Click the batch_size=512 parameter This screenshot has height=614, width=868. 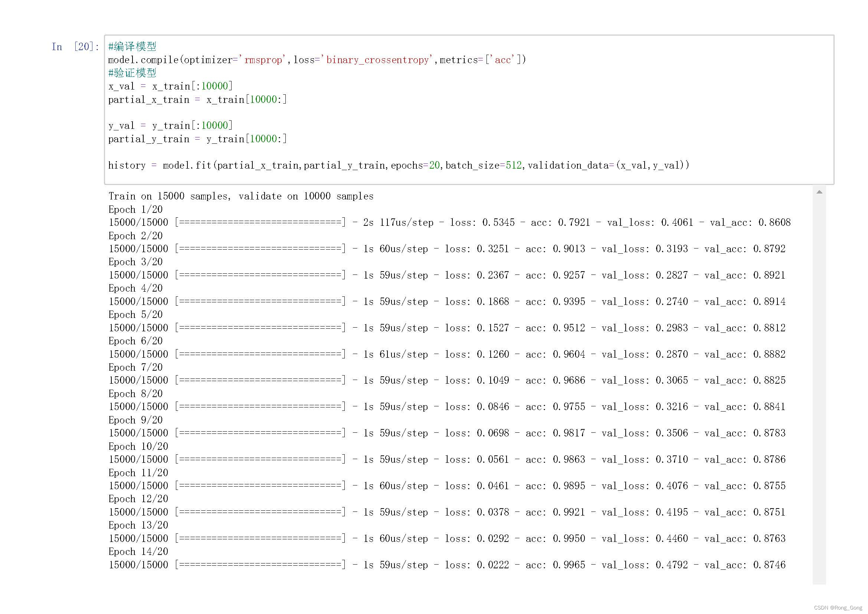[483, 165]
